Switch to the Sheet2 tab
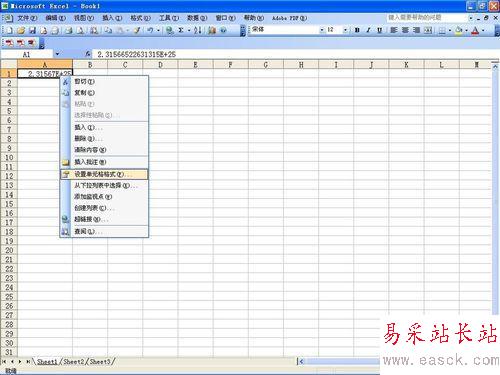Viewport: 500px width, 375px height. [x=74, y=361]
